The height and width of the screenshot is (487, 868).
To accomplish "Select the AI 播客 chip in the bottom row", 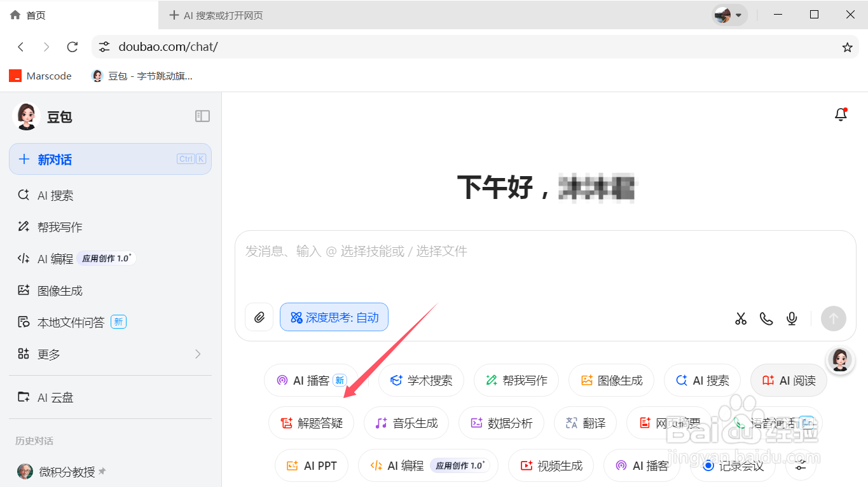I will (642, 465).
